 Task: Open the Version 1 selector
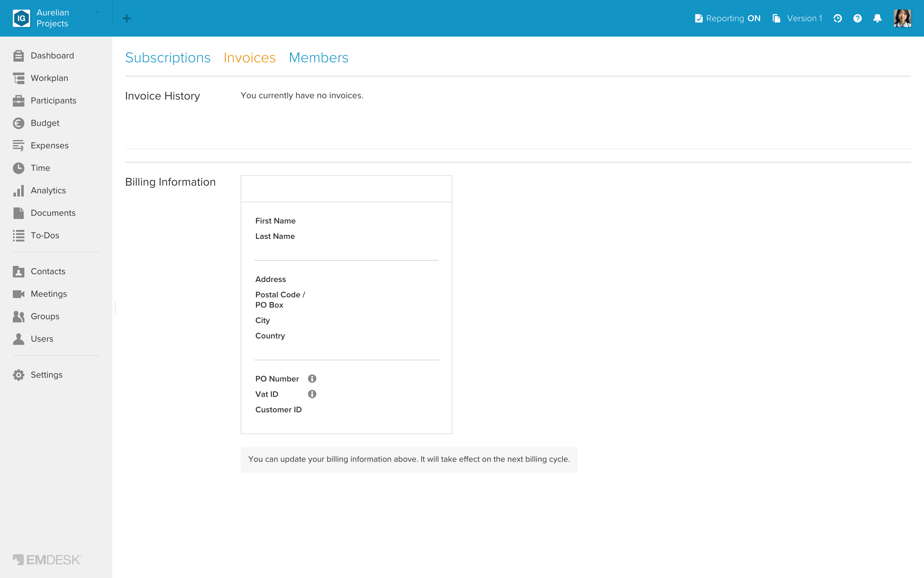click(797, 18)
